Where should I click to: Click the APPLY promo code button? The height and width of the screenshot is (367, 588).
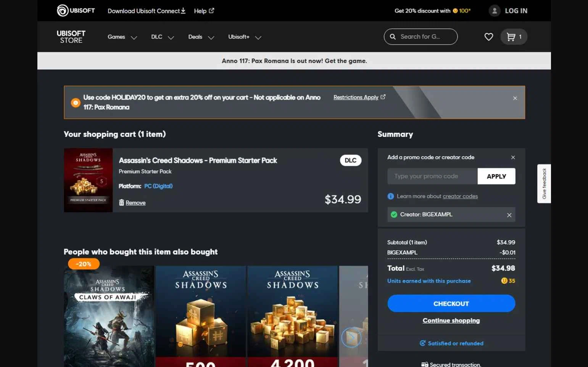pos(496,176)
